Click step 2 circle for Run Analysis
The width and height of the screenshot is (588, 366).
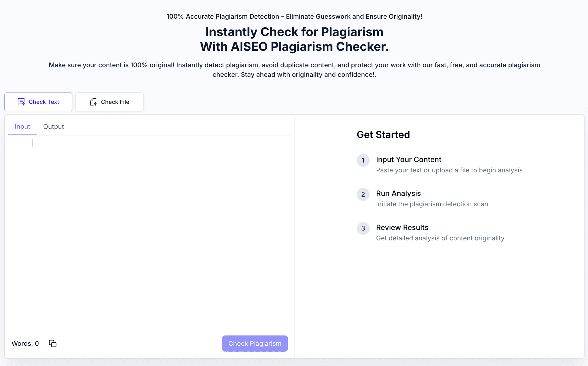(363, 194)
